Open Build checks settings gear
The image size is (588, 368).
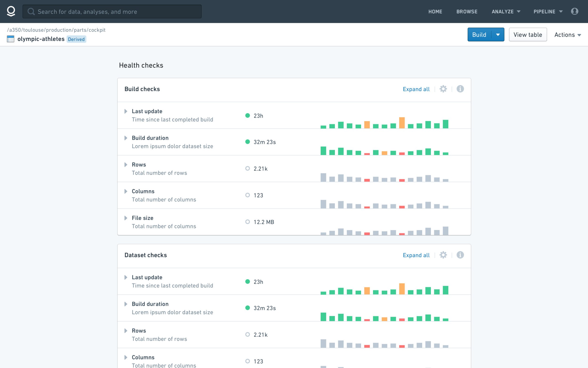443,89
